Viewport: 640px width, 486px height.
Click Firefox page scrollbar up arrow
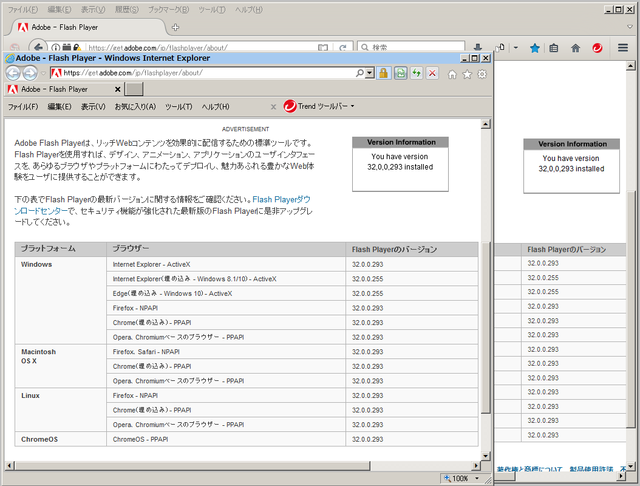631,65
